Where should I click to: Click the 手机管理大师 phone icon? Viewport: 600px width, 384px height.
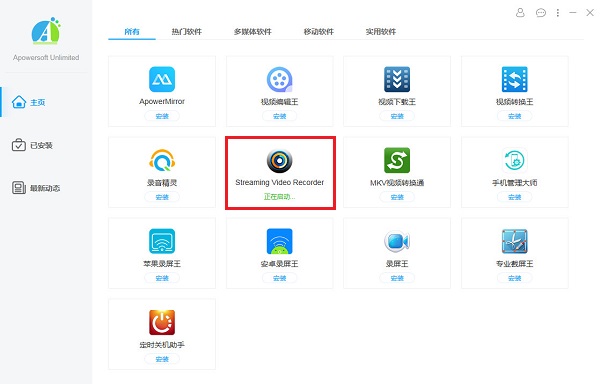point(514,160)
